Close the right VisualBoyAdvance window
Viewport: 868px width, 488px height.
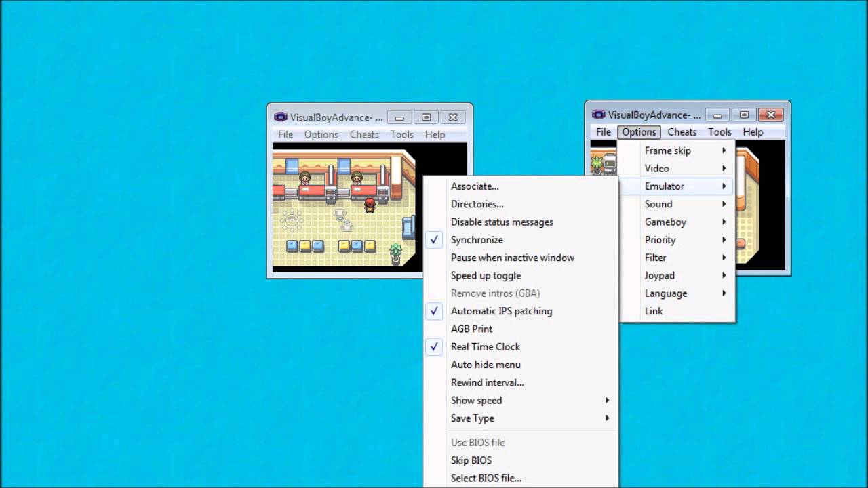point(771,115)
